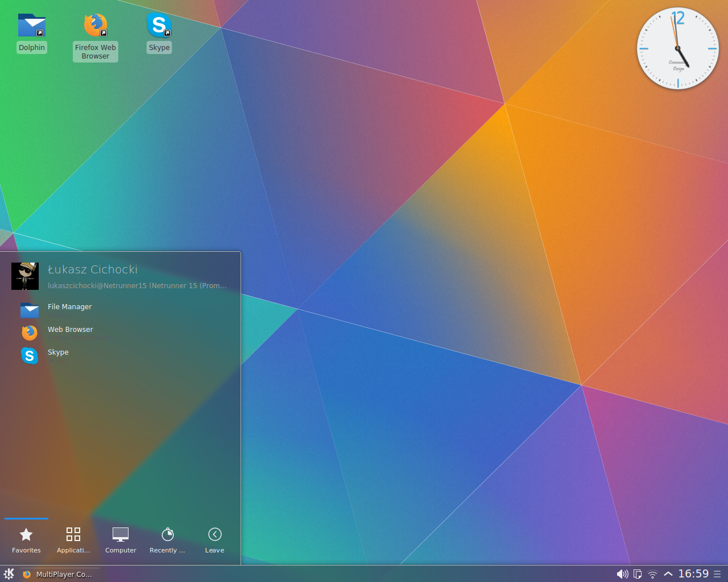Screen dimensions: 728x582
Task: Click the user avatar picture in menu
Action: tap(25, 276)
